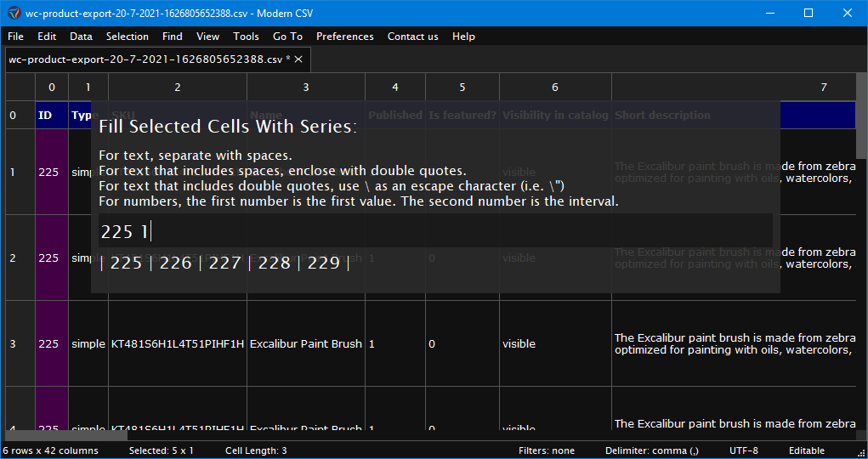Maximize the Modern CSV window
Screen dimensions: 868x459
point(808,13)
